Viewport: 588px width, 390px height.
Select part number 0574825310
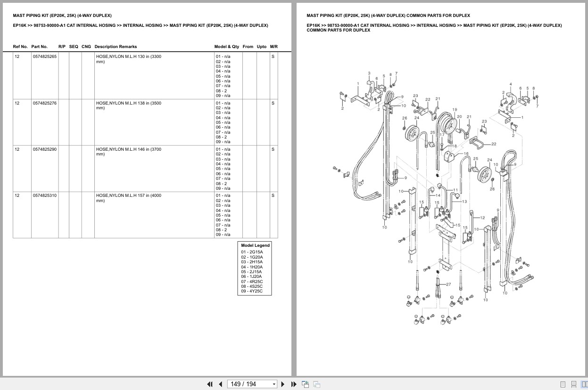pos(45,195)
